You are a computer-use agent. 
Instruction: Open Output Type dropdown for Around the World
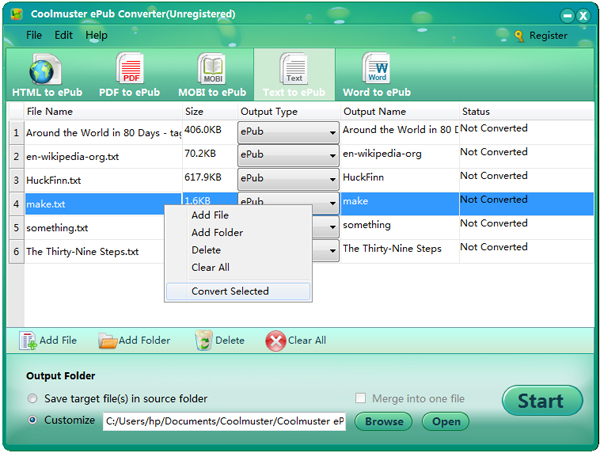[x=288, y=132]
